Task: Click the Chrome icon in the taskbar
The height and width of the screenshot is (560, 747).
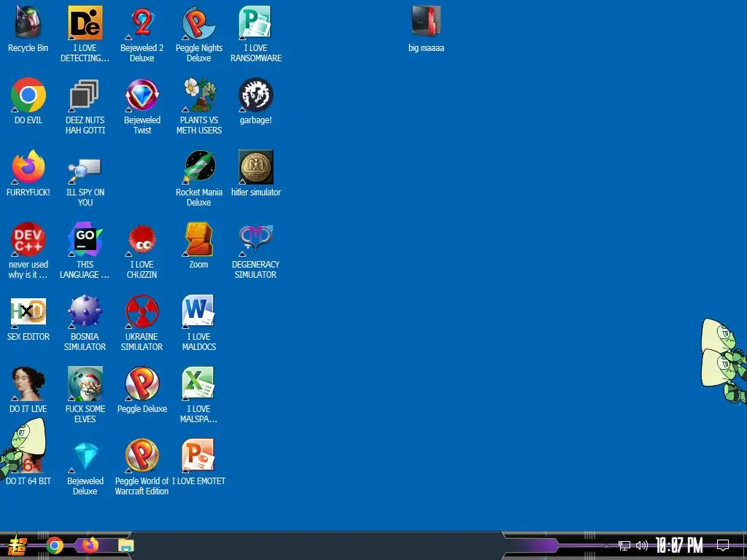Action: (55, 545)
